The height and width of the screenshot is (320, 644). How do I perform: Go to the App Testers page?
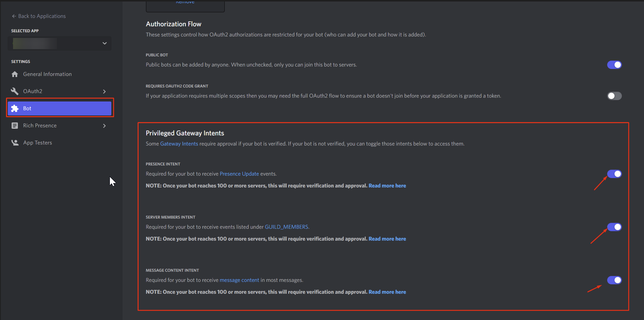[38, 143]
